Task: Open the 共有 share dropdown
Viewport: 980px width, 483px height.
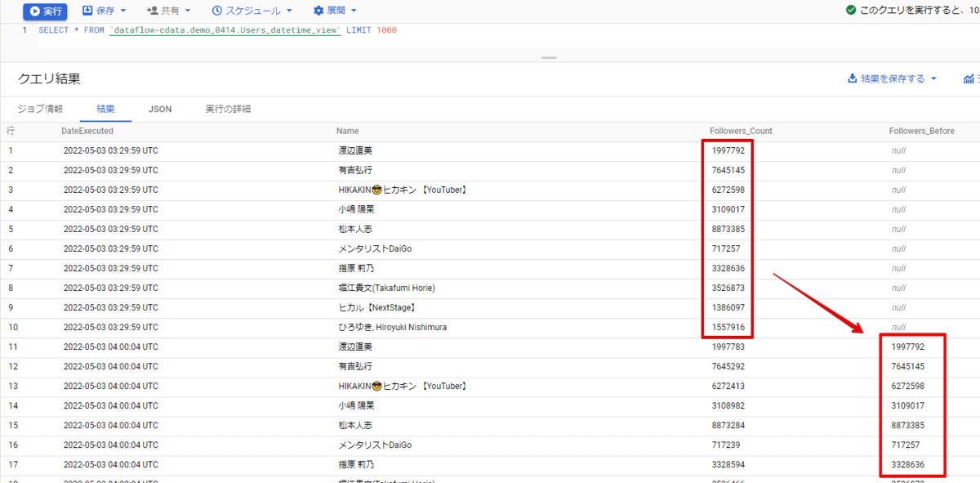Action: click(x=168, y=11)
